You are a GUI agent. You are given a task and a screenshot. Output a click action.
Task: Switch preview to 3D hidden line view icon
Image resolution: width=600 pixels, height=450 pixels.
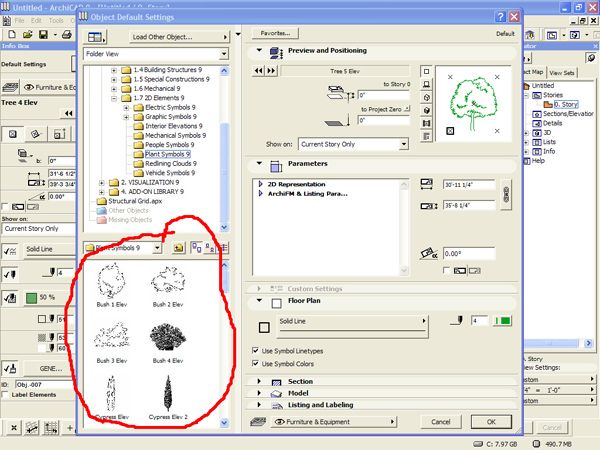[x=427, y=97]
